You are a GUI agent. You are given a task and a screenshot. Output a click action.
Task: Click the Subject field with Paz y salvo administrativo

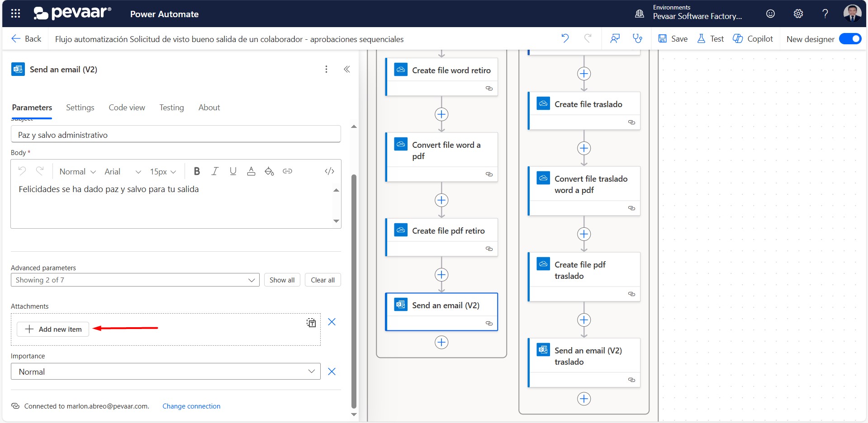175,135
